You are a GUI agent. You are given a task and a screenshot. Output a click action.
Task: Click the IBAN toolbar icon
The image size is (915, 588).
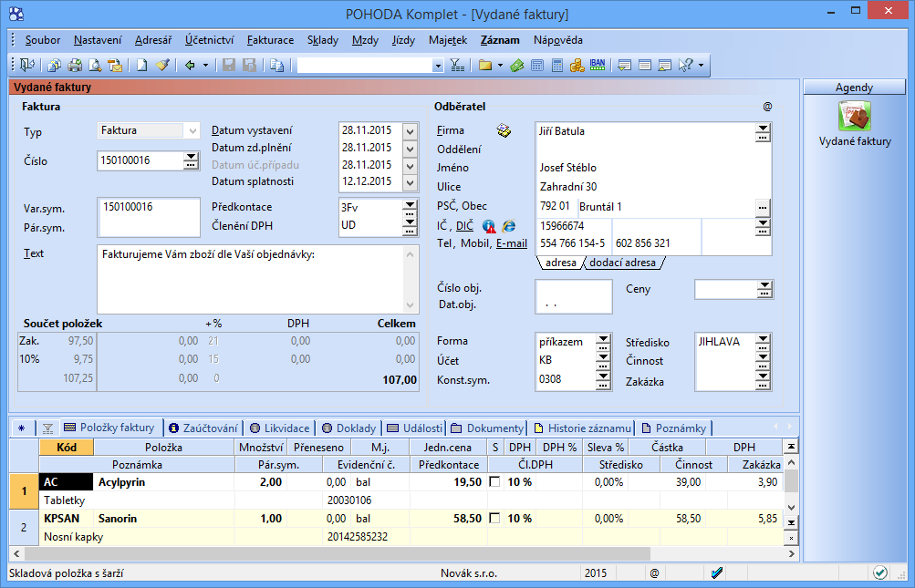[598, 65]
